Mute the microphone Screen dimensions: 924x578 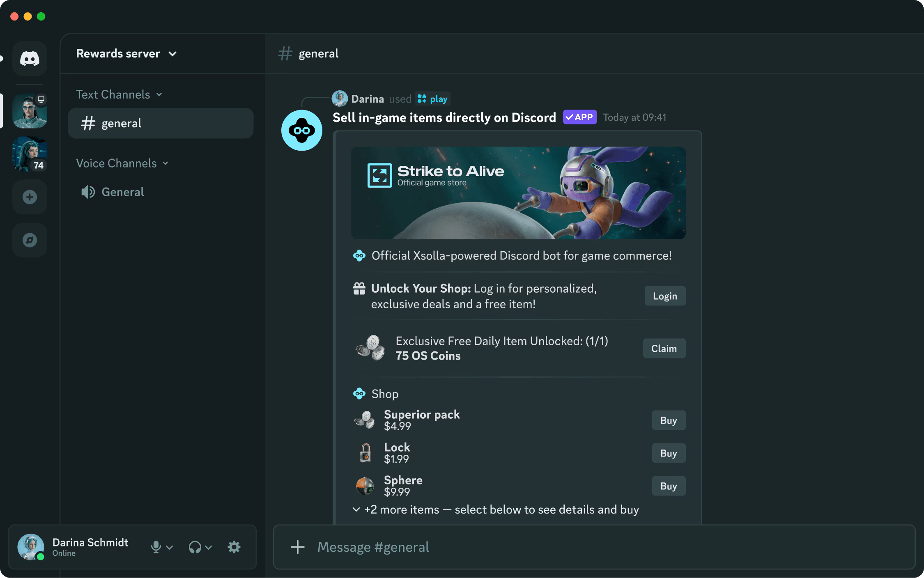[x=156, y=547]
